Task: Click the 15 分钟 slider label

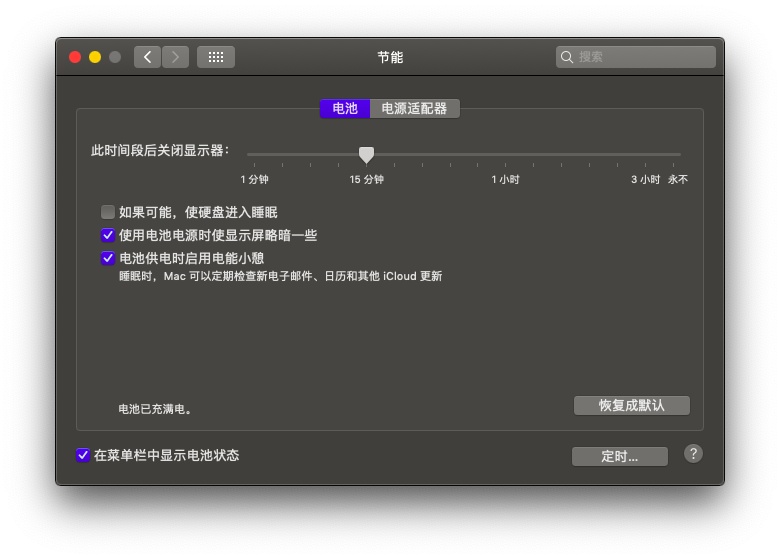Action: click(x=367, y=179)
